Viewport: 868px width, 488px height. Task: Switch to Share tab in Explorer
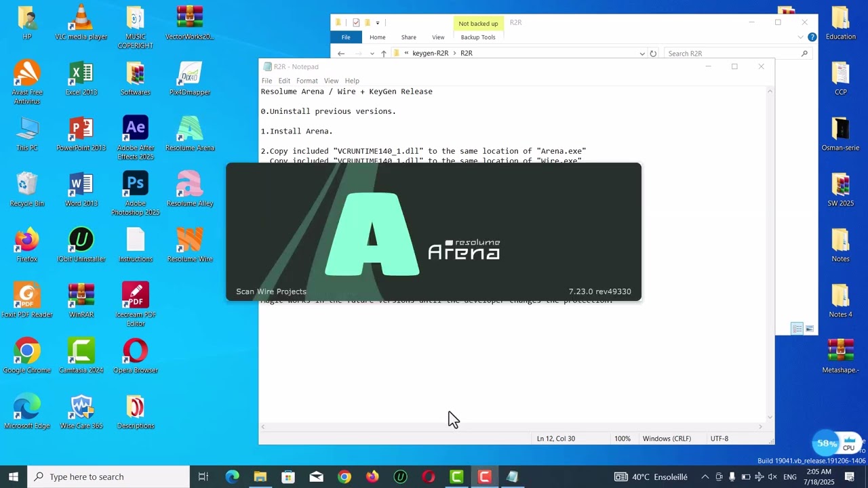[x=409, y=37]
